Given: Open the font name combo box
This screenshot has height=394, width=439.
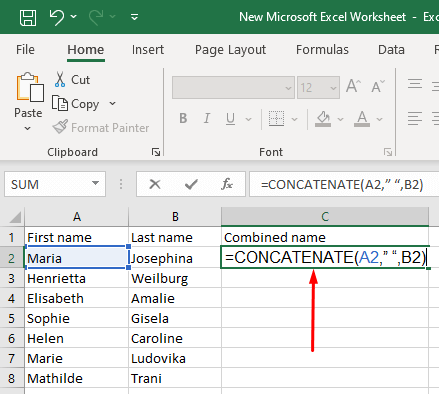Looking at the screenshot, I should click(x=233, y=88).
